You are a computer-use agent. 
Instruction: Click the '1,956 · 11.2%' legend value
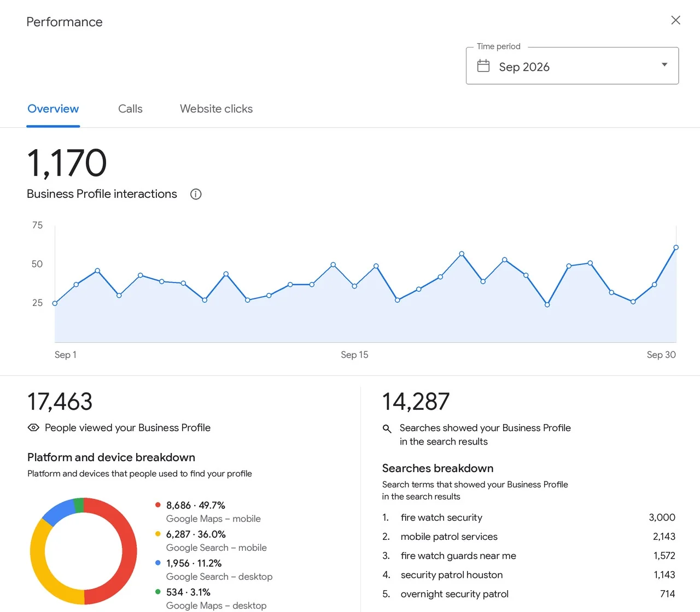194,563
